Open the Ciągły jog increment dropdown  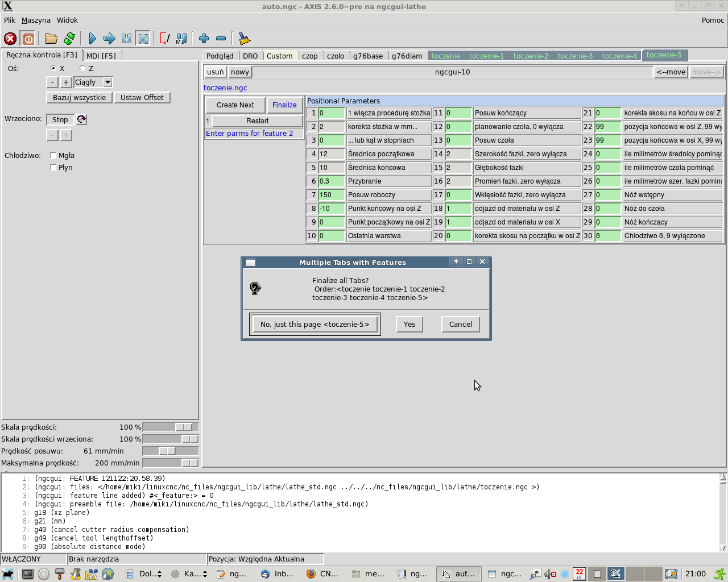tap(93, 82)
